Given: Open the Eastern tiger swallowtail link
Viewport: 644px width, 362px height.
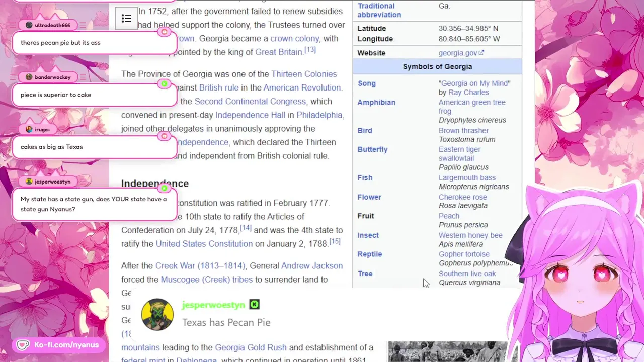Looking at the screenshot, I should pos(459,154).
